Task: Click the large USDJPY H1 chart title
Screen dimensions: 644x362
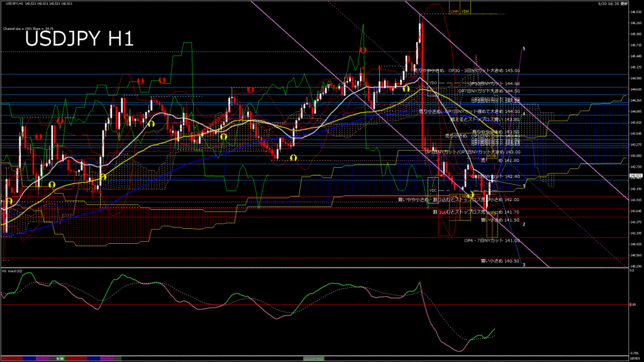Action: (79, 39)
